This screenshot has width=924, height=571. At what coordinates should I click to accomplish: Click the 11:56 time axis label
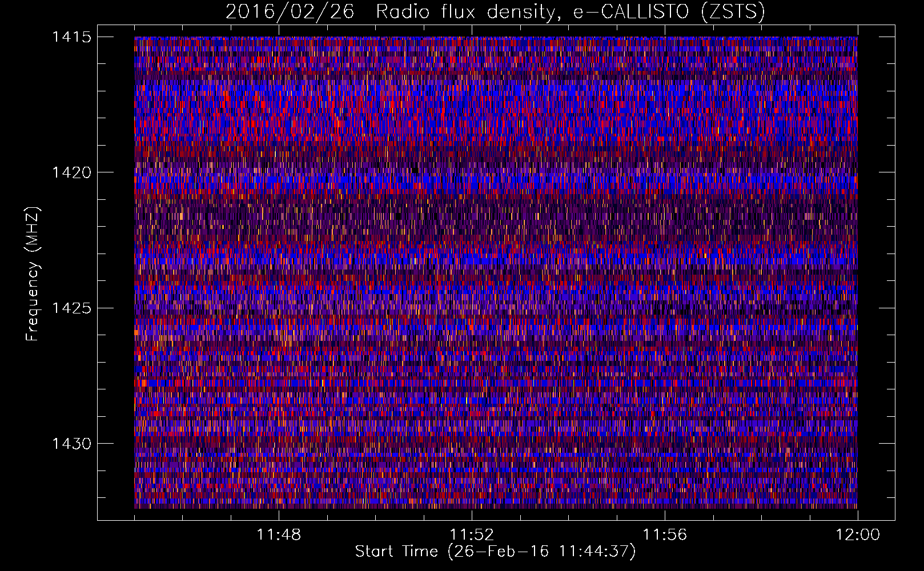[x=665, y=535]
